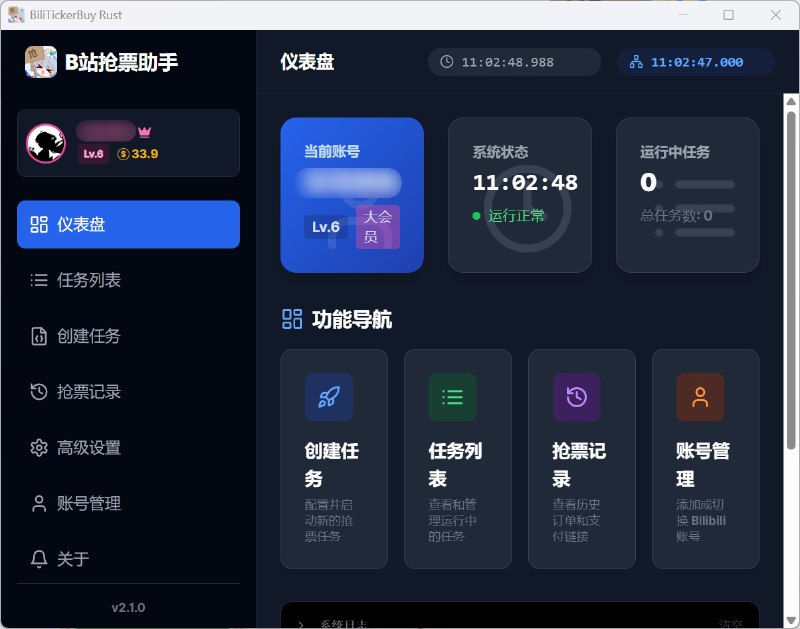Viewport: 800px width, 629px height.
Task: Select the 仪表盘 dashboard icon in sidebar
Action: click(x=39, y=224)
